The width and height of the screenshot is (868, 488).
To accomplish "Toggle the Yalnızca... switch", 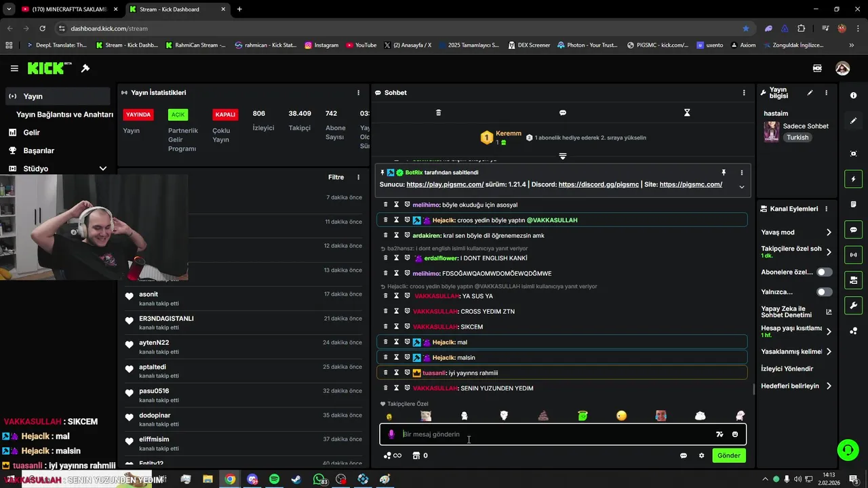I will pos(824,292).
